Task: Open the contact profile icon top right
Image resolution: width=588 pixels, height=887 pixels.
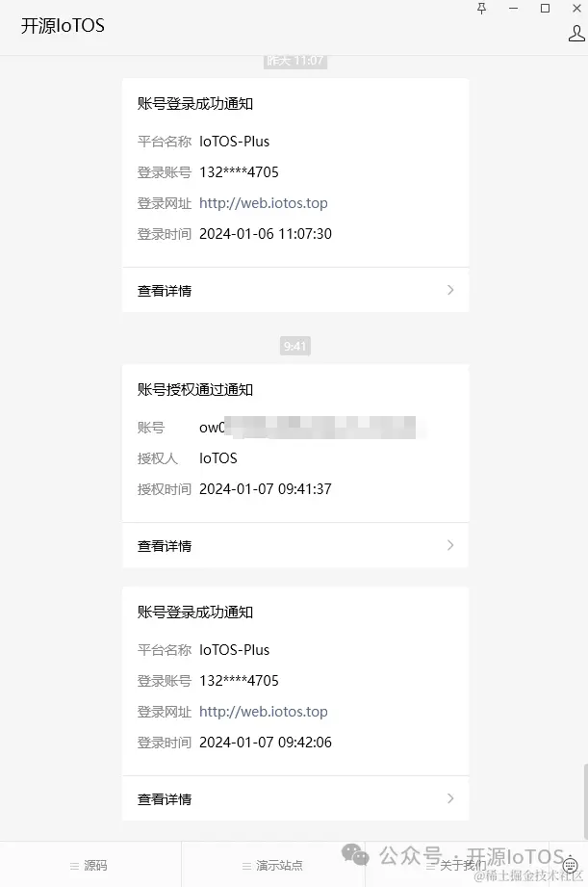Action: point(575,33)
